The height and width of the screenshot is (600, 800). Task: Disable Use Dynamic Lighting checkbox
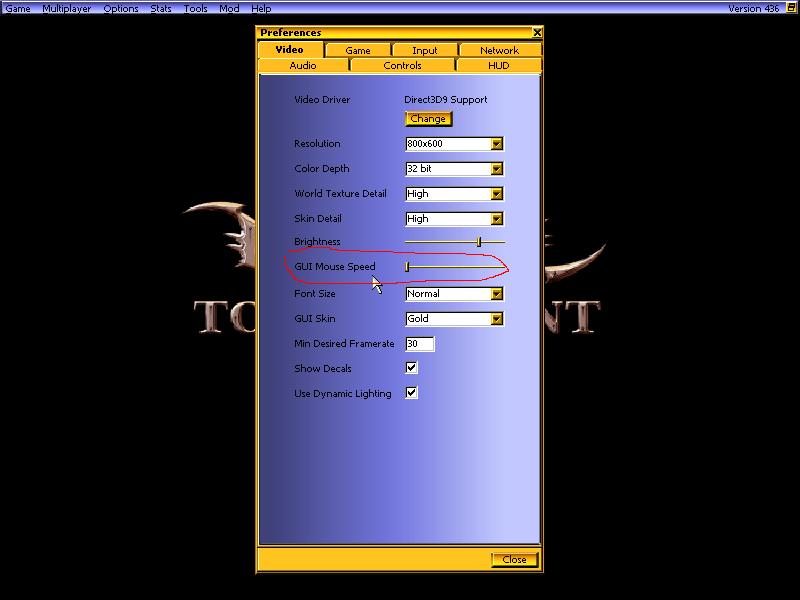tap(411, 393)
